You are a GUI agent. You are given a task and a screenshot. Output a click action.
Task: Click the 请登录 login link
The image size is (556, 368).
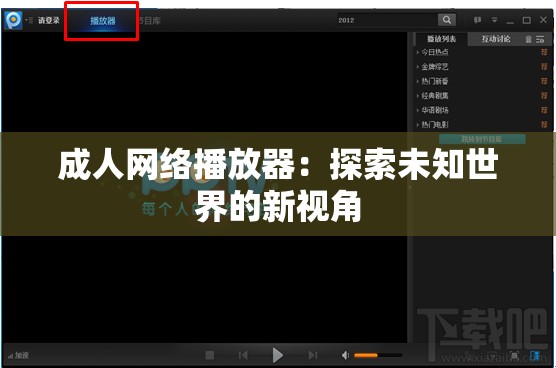tap(49, 21)
